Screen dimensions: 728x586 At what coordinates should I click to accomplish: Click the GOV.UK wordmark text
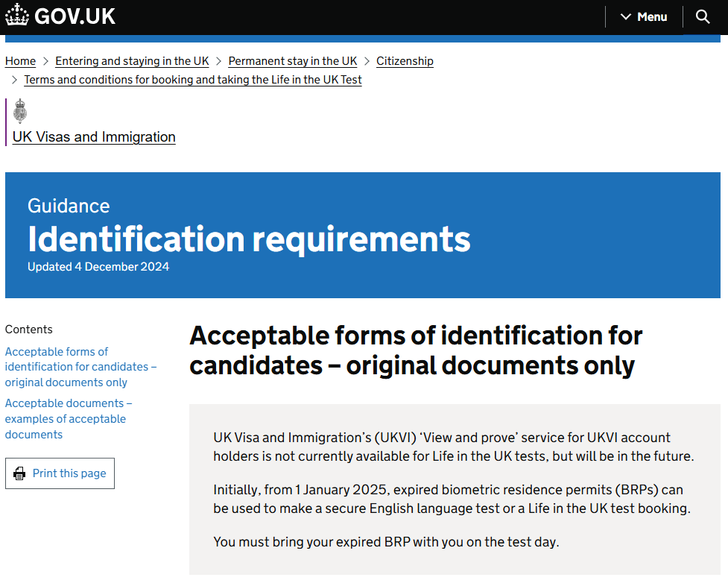click(75, 16)
